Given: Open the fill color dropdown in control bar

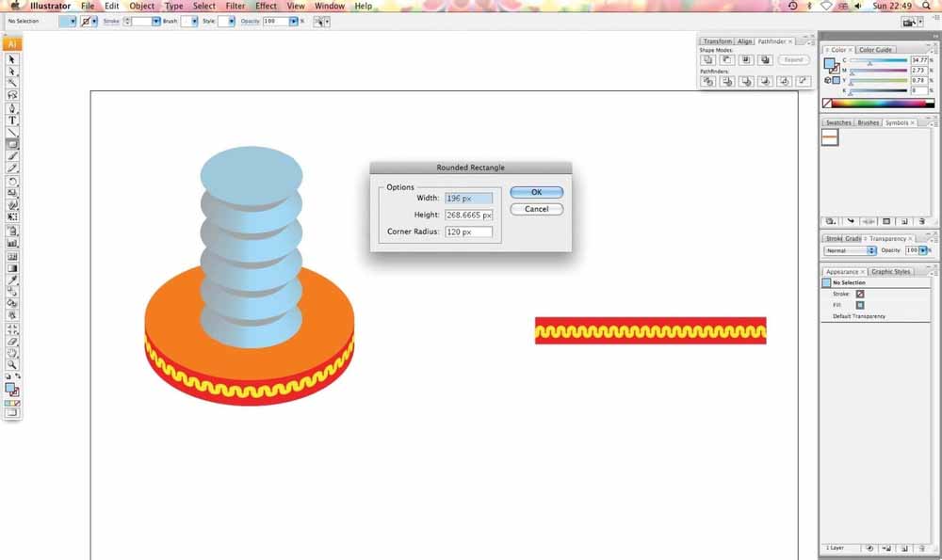Looking at the screenshot, I should click(x=73, y=21).
